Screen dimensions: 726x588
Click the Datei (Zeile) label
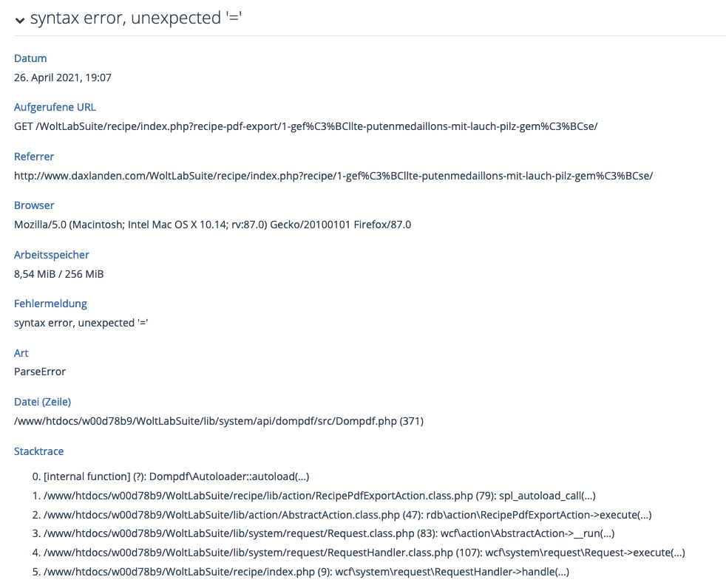[x=42, y=402]
